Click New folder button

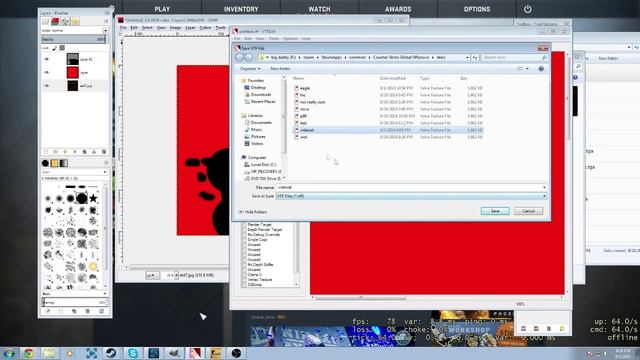[x=280, y=69]
